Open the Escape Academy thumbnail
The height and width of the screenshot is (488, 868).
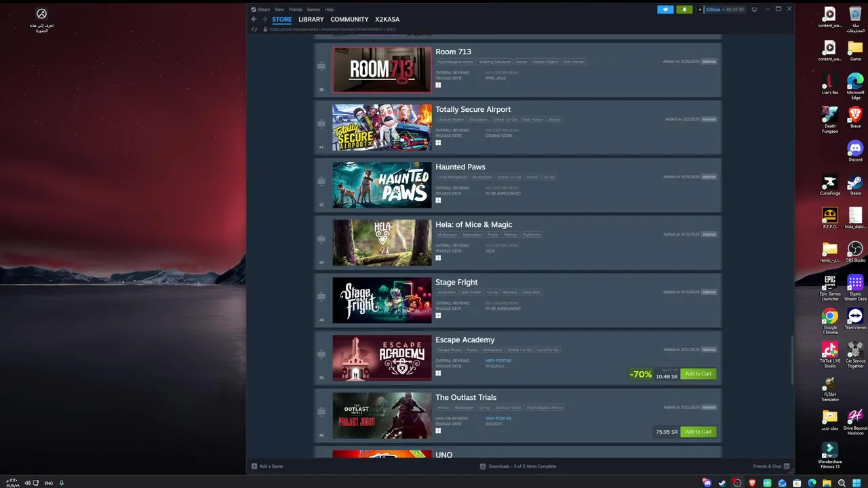coord(382,357)
